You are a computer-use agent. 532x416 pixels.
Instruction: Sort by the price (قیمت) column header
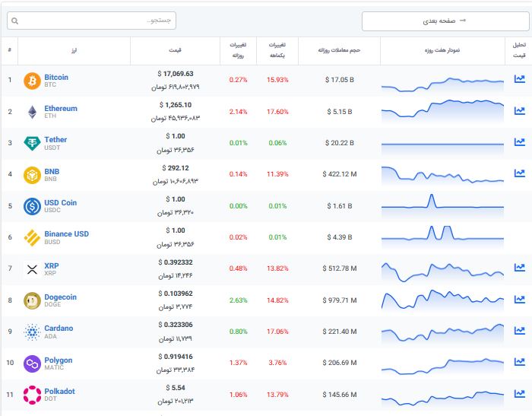tap(175, 50)
